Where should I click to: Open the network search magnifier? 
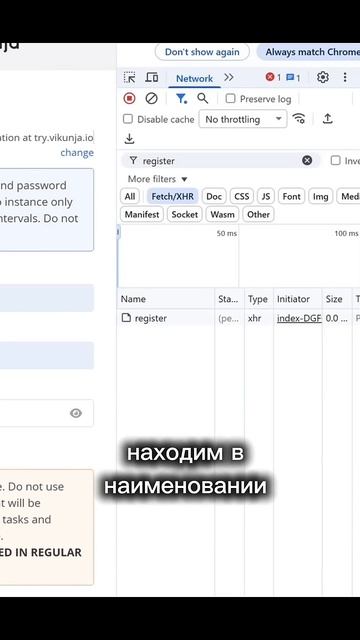click(x=202, y=98)
